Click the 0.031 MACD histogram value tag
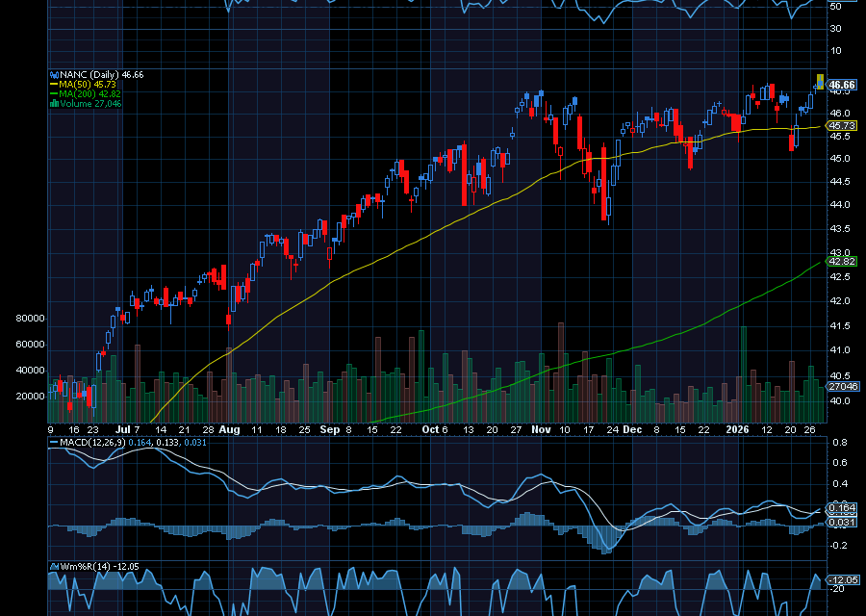 842,523
